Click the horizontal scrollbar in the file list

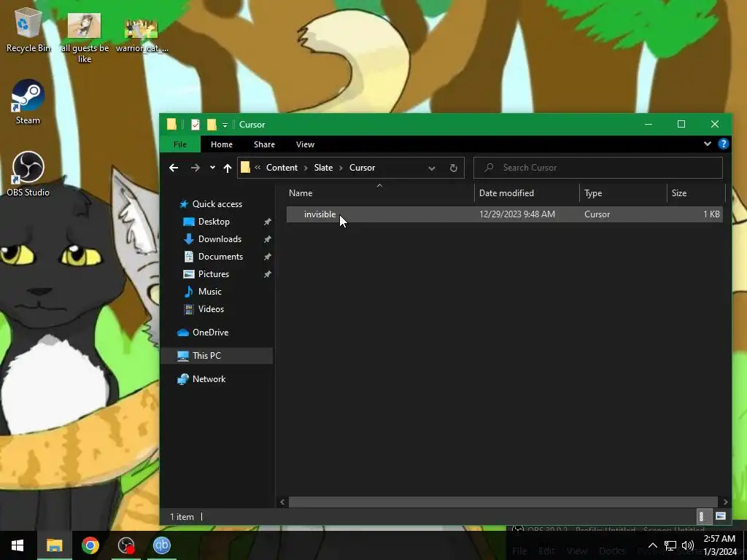tap(503, 502)
